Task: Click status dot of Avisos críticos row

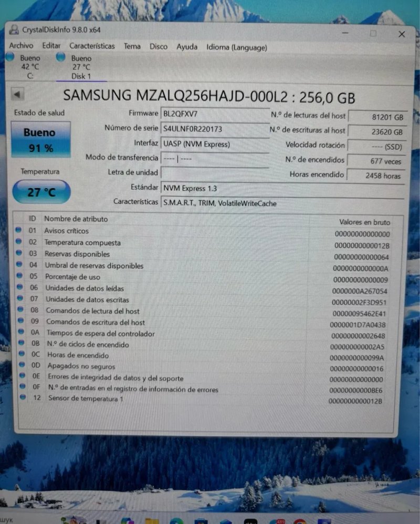Action: pyautogui.click(x=18, y=230)
